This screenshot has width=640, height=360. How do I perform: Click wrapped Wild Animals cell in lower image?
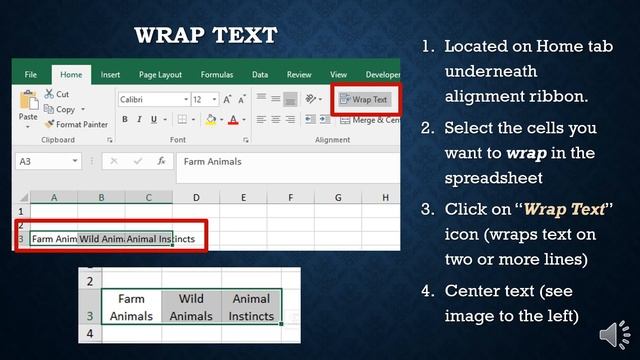coord(191,307)
